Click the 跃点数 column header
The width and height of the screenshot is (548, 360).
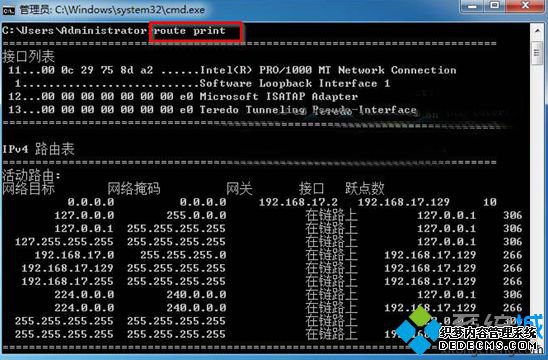[365, 189]
